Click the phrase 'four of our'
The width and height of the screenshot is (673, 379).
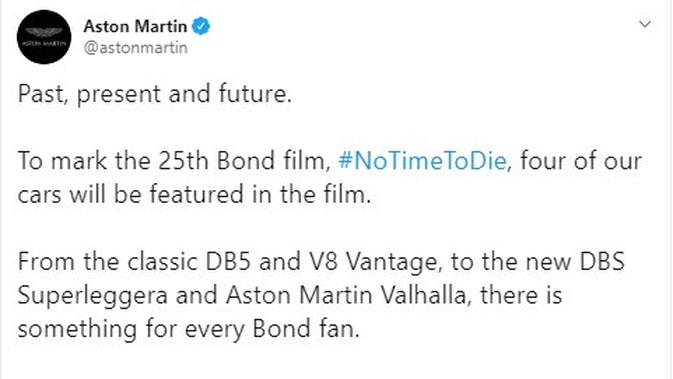click(581, 161)
